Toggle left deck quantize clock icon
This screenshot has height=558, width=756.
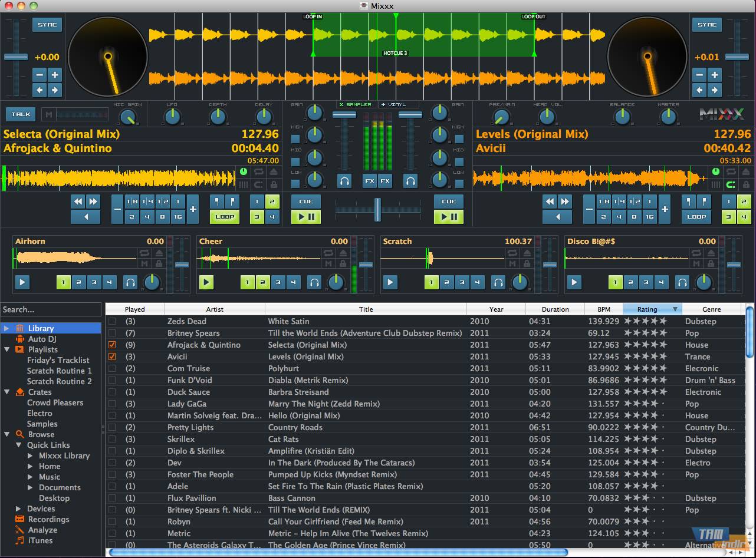click(x=244, y=171)
